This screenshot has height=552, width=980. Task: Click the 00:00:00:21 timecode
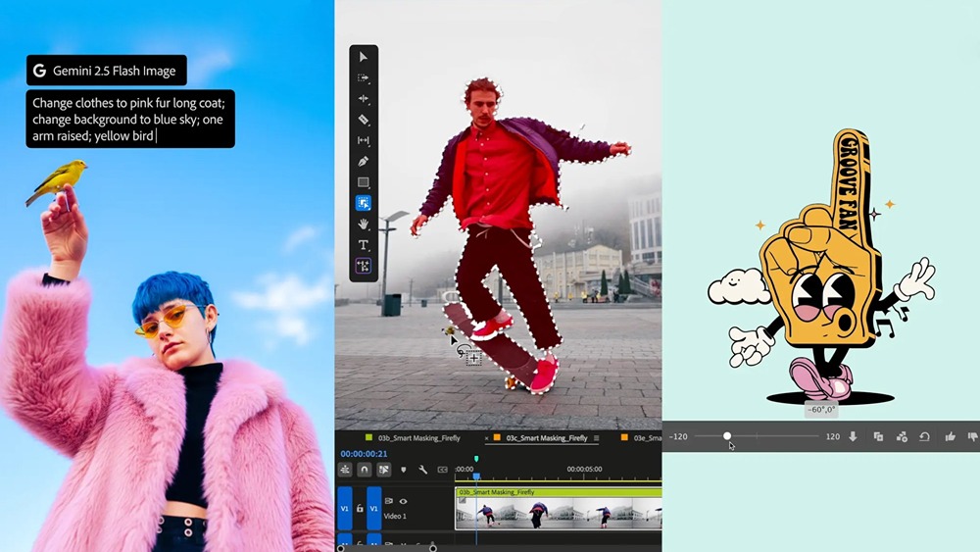tap(364, 454)
